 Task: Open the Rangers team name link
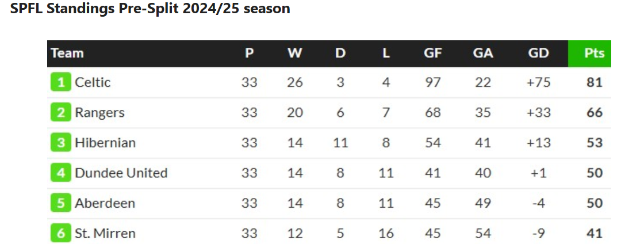click(x=99, y=113)
